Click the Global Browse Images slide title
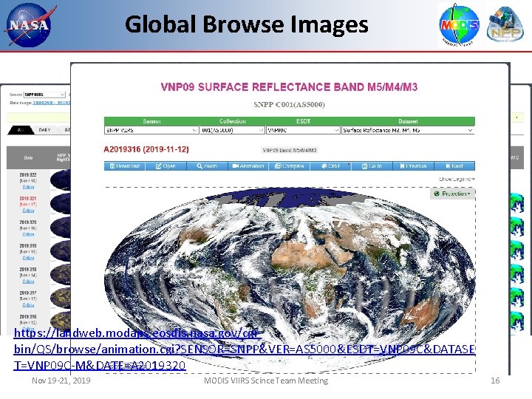 click(x=247, y=24)
